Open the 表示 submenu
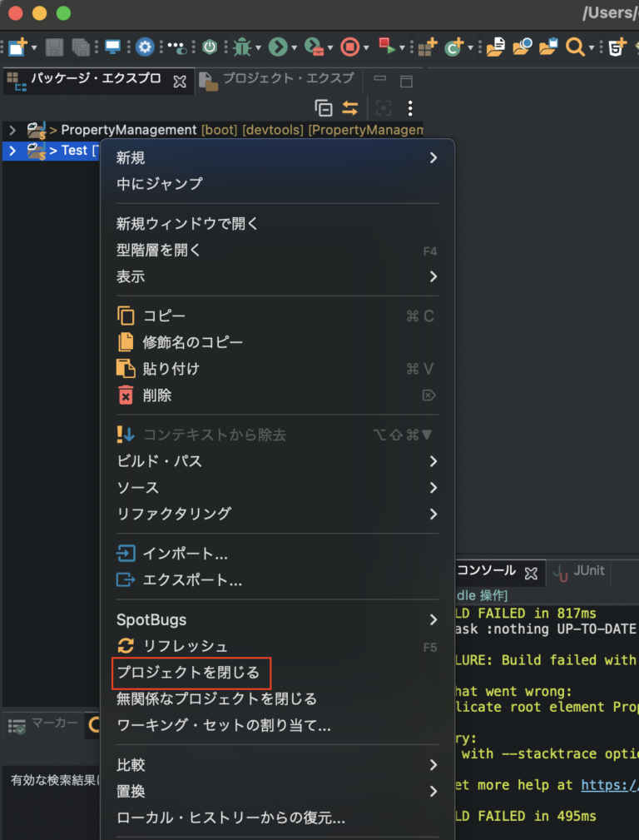 click(277, 276)
